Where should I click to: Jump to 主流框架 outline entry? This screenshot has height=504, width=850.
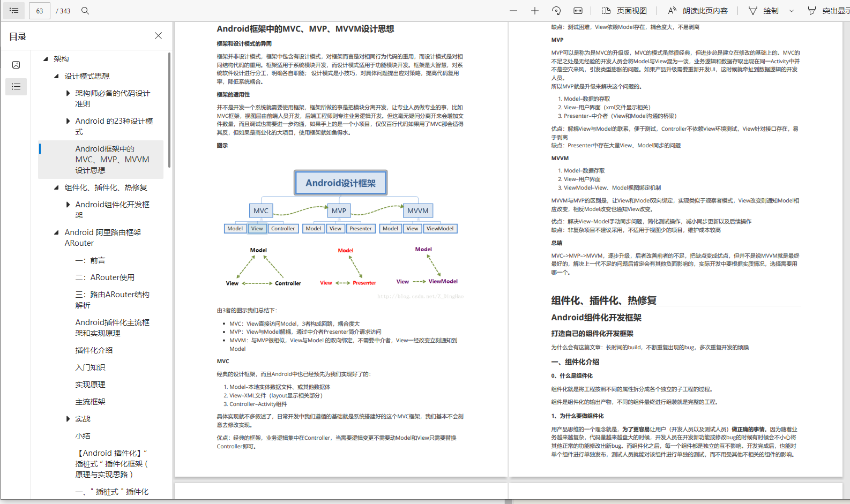[90, 402]
